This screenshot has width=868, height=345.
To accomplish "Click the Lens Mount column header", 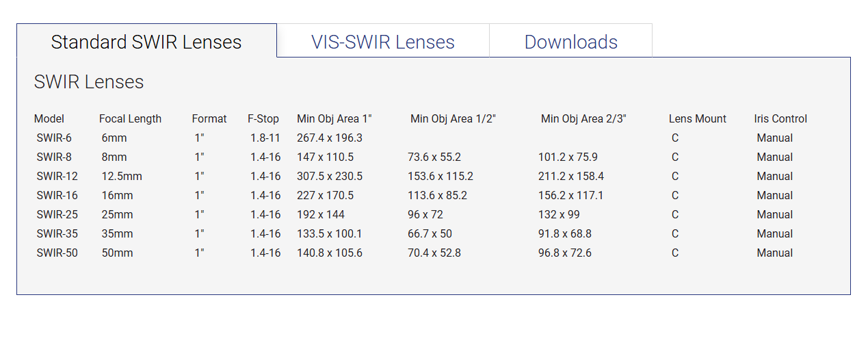I will tap(697, 118).
